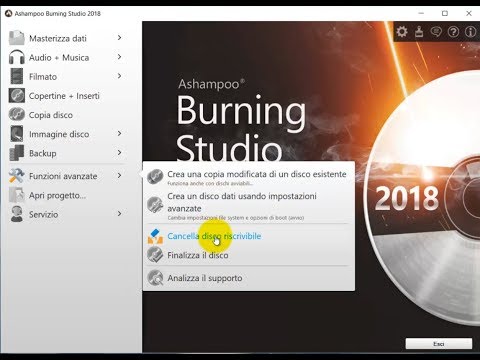Image resolution: width=480 pixels, height=360 pixels.
Task: Expand the Immagine disco submenu arrow
Action: click(x=119, y=133)
